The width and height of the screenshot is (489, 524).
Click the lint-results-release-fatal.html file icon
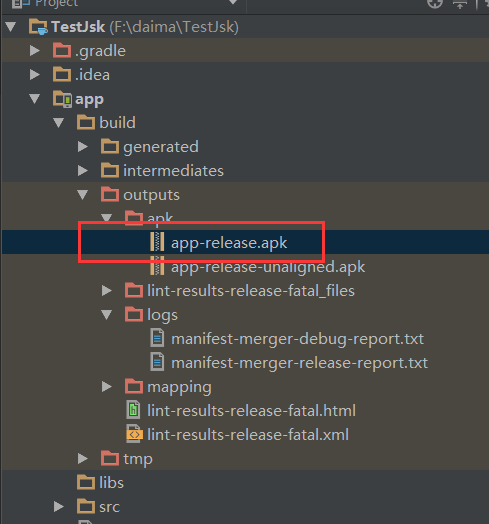point(133,410)
